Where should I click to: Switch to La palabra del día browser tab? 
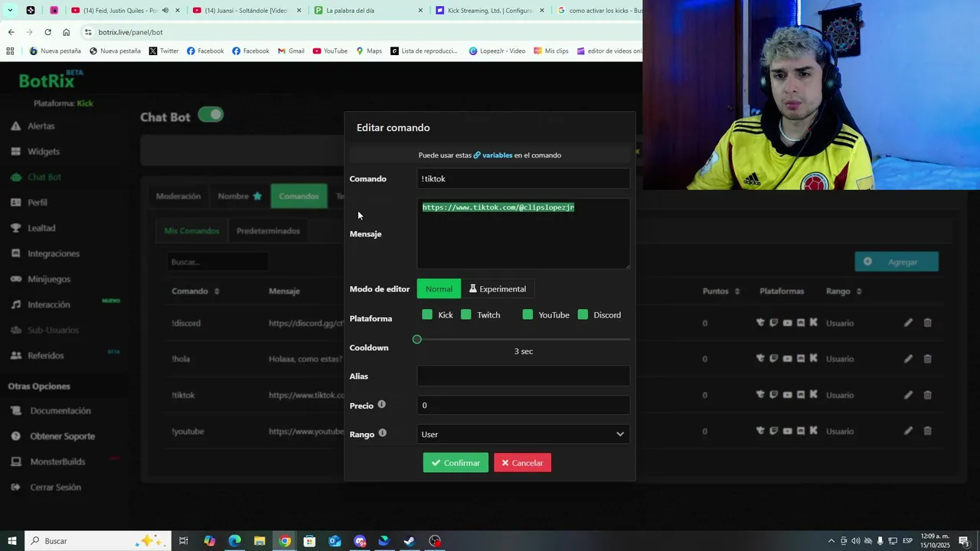click(367, 11)
